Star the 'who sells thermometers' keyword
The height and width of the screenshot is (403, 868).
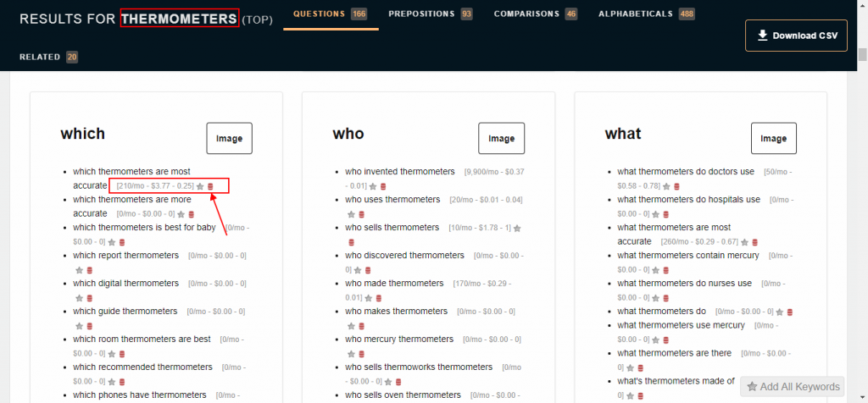(x=517, y=229)
